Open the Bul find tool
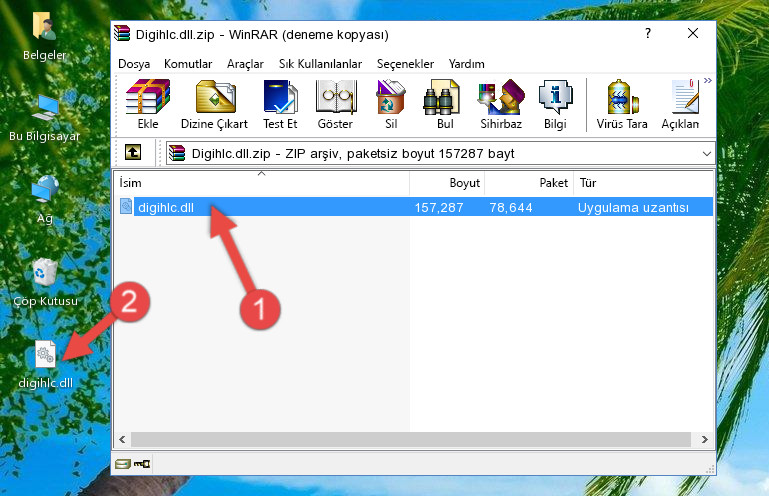Image resolution: width=769 pixels, height=496 pixels. click(444, 104)
